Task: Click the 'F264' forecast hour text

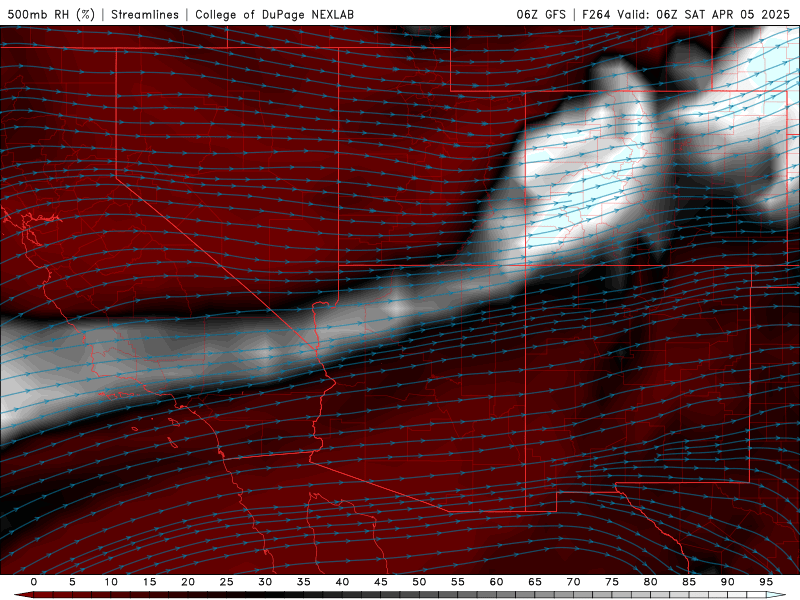Action: coord(596,14)
